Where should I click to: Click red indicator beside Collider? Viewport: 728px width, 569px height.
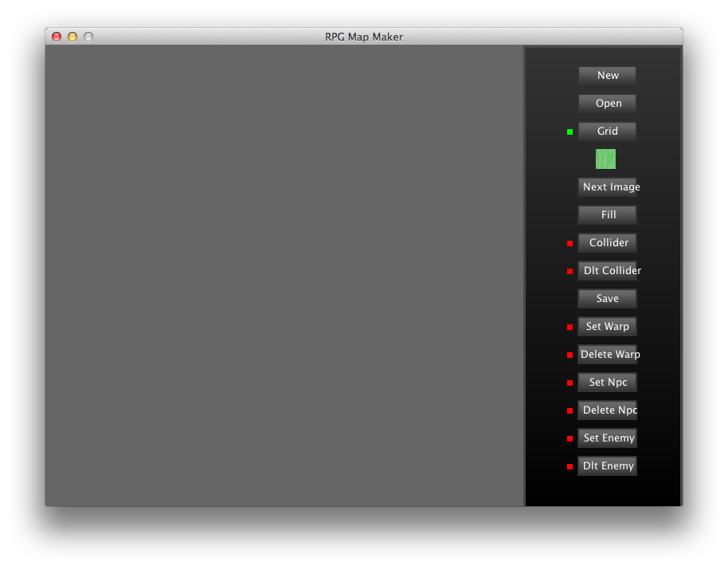569,243
